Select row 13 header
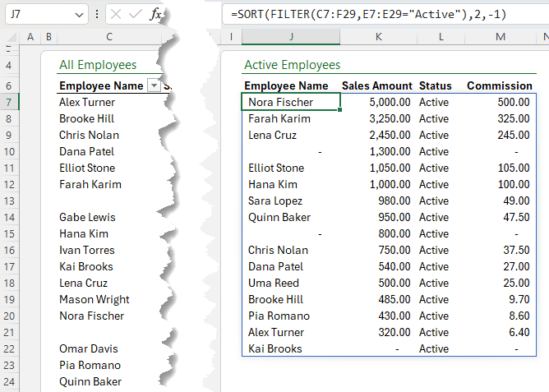Image resolution: width=549 pixels, height=392 pixels. click(9, 201)
